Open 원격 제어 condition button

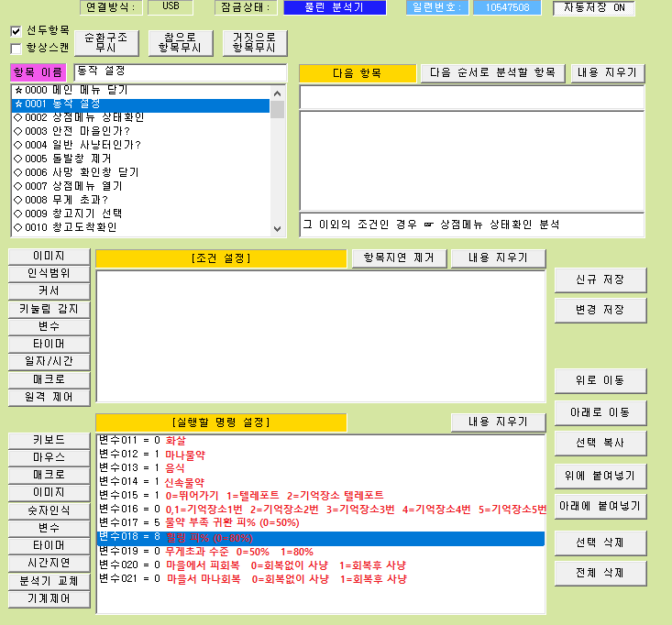(x=50, y=397)
